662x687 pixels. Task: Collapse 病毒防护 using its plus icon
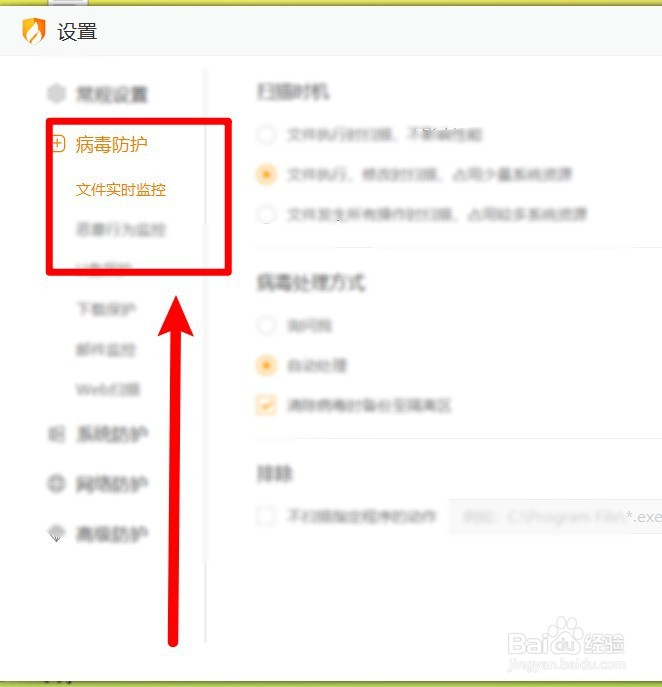click(58, 144)
